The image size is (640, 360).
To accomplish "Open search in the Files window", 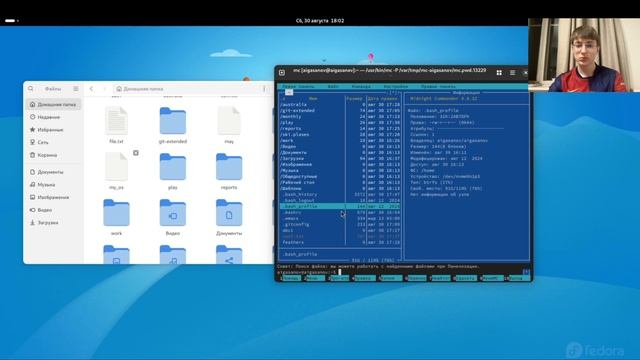I will pyautogui.click(x=31, y=89).
